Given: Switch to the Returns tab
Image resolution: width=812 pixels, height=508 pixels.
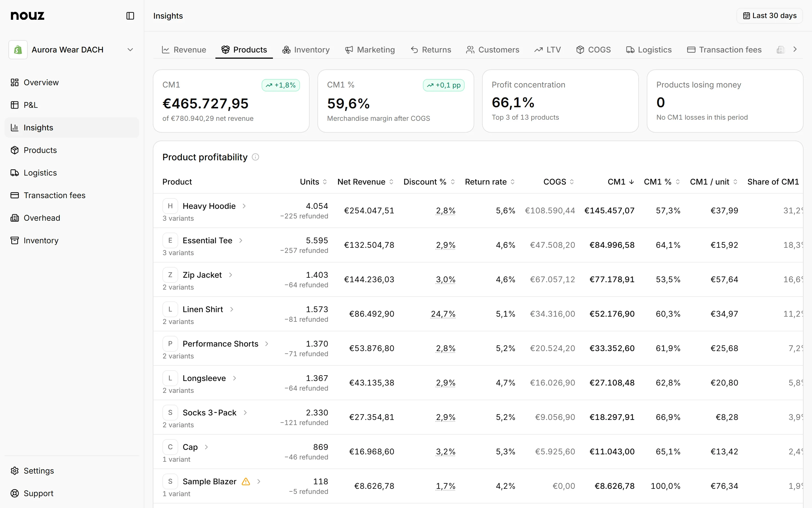Looking at the screenshot, I should pyautogui.click(x=431, y=50).
